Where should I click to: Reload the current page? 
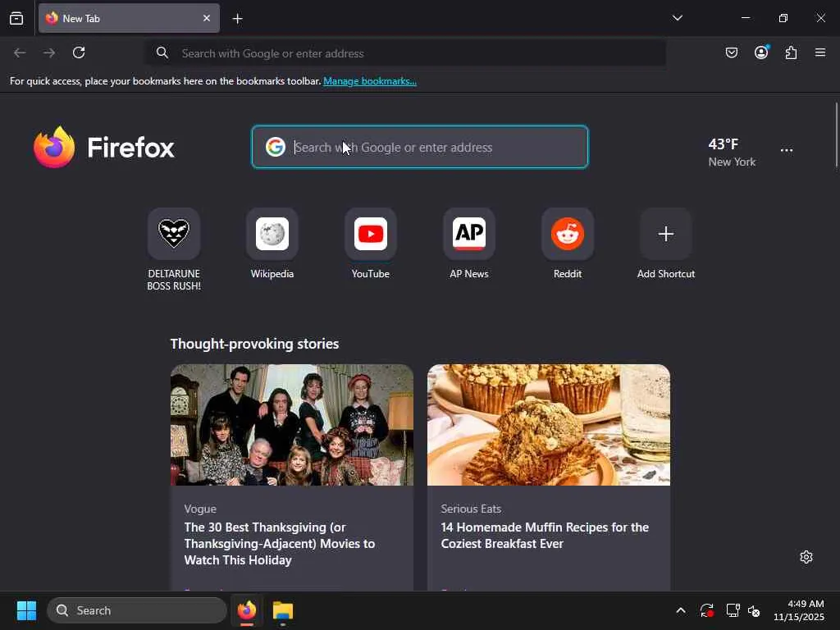point(79,52)
